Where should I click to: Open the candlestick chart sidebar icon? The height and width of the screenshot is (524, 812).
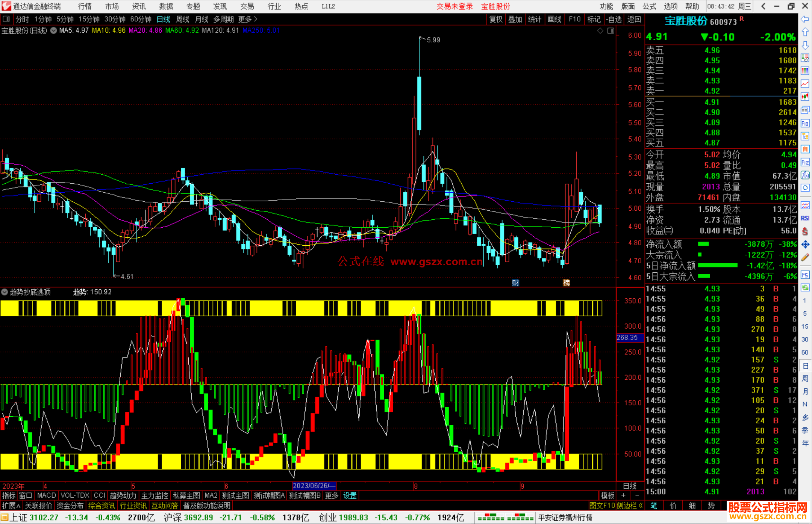tap(805, 97)
